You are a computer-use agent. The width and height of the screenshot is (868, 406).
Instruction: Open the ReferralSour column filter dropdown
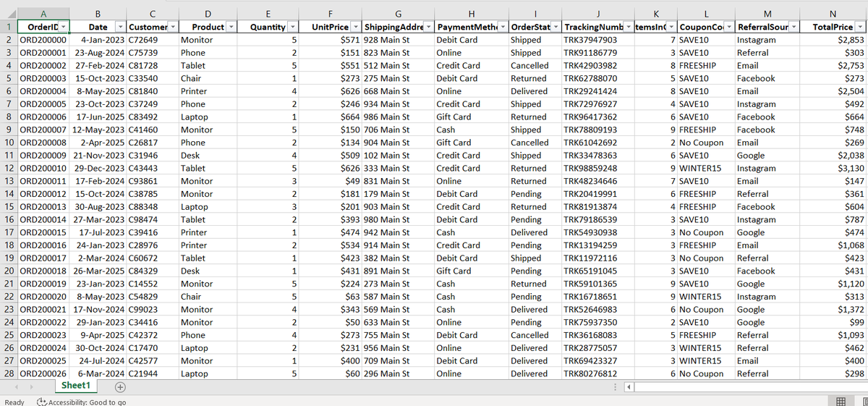coord(792,27)
